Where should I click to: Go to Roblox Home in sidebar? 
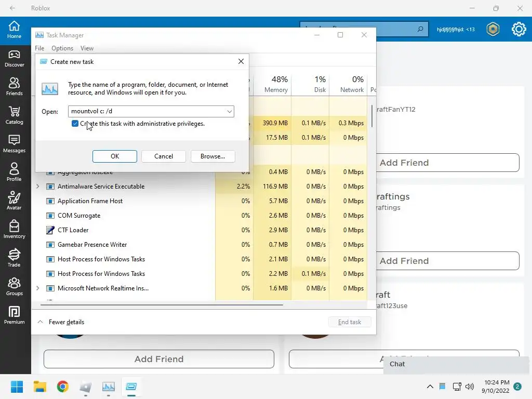point(14,30)
